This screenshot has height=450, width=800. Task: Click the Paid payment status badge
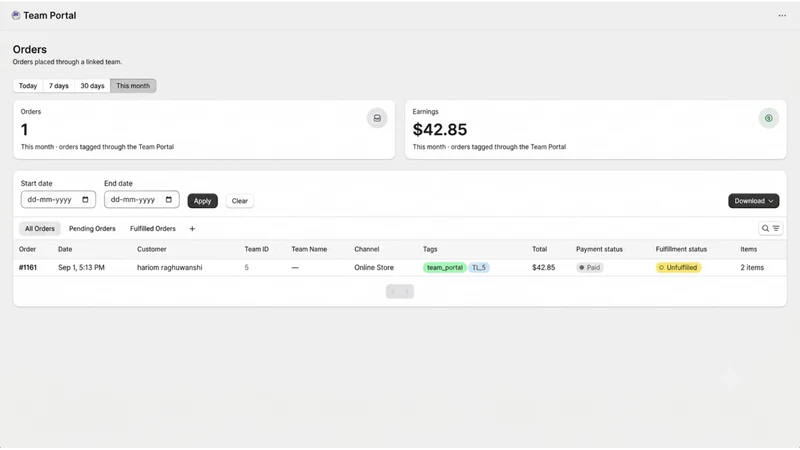click(x=589, y=267)
